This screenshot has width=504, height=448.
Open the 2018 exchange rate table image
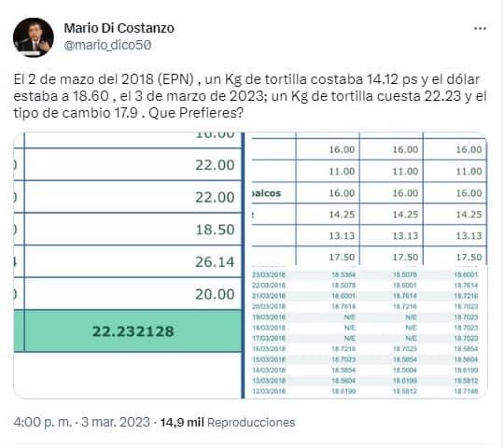pos(366,332)
